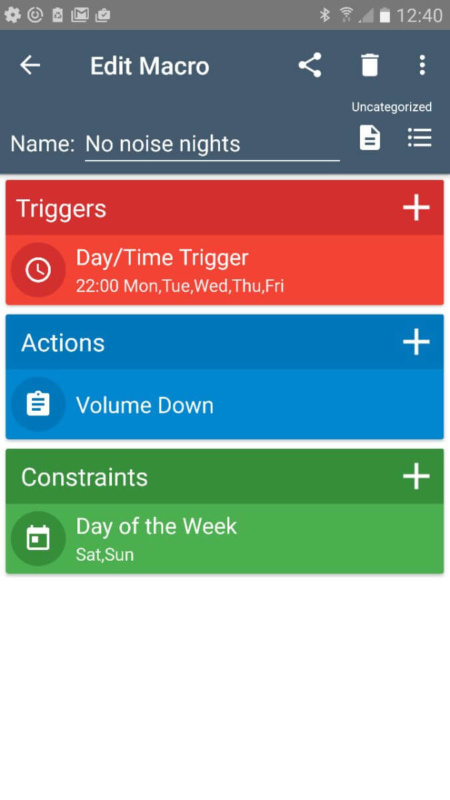Add a new trigger with plus
450x800 pixels.
416,208
